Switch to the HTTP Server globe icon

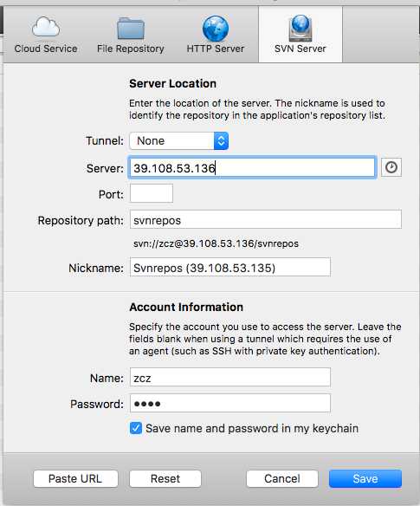click(216, 29)
